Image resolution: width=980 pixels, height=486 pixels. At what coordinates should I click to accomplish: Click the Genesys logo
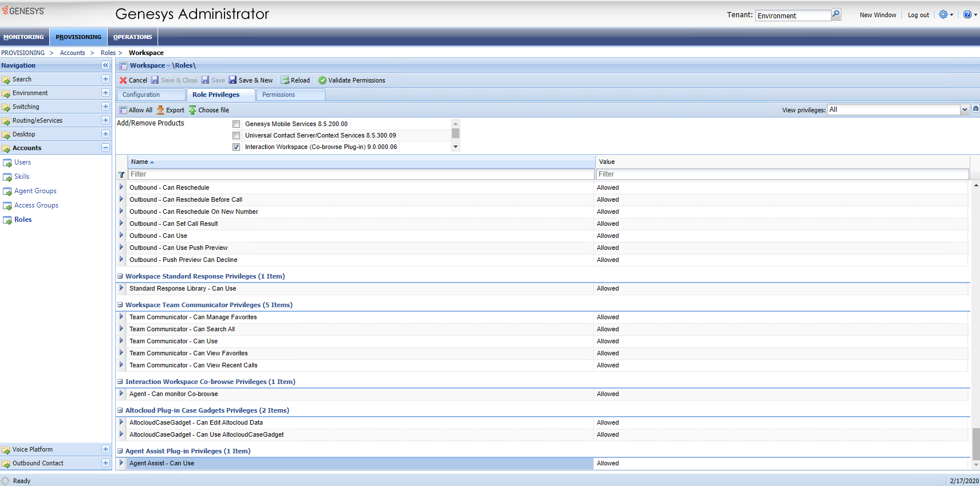pos(23,11)
